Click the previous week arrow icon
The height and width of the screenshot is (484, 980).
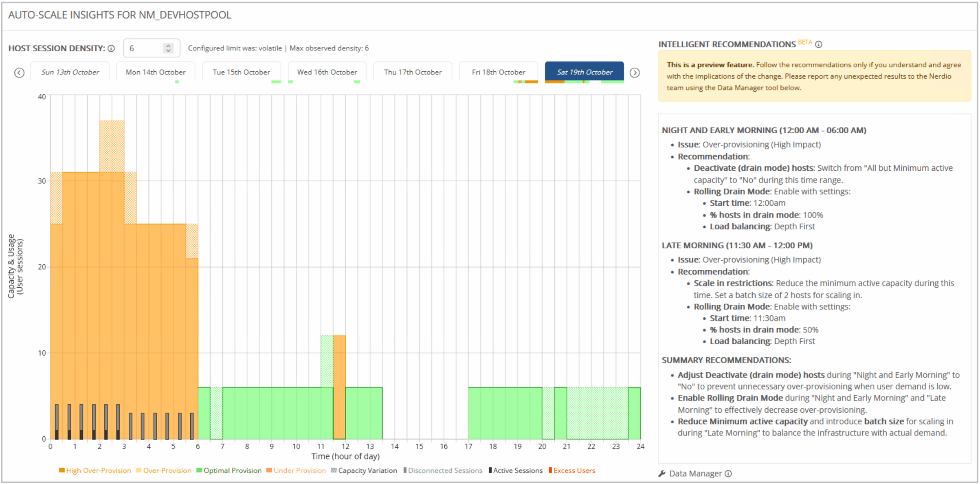point(19,73)
